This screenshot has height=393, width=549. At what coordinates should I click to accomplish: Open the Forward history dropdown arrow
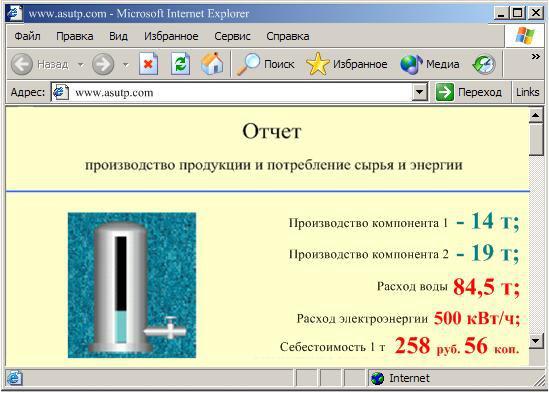[126, 64]
